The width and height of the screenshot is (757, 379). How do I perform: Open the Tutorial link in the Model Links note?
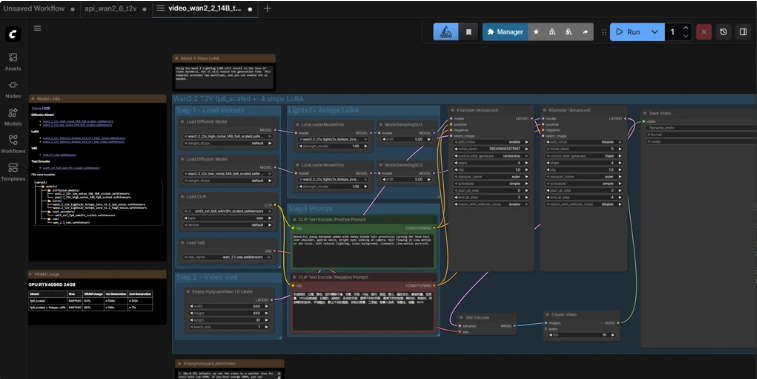(x=41, y=109)
